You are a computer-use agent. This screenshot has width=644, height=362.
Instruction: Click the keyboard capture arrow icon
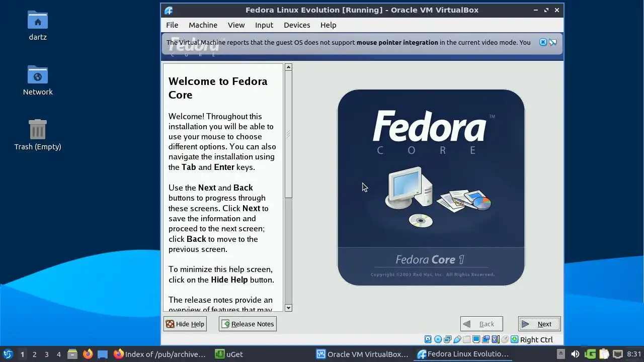[x=514, y=339]
